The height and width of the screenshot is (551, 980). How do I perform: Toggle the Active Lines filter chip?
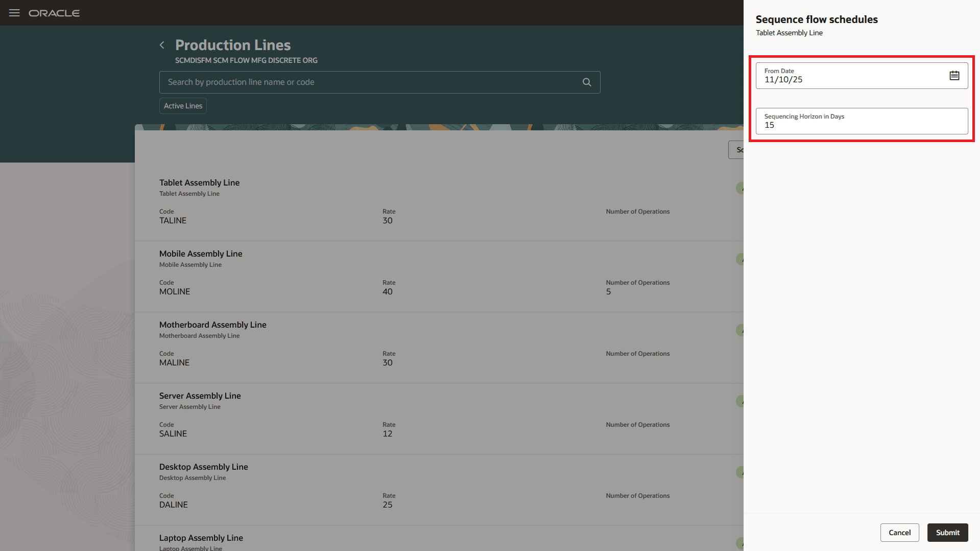pyautogui.click(x=182, y=106)
